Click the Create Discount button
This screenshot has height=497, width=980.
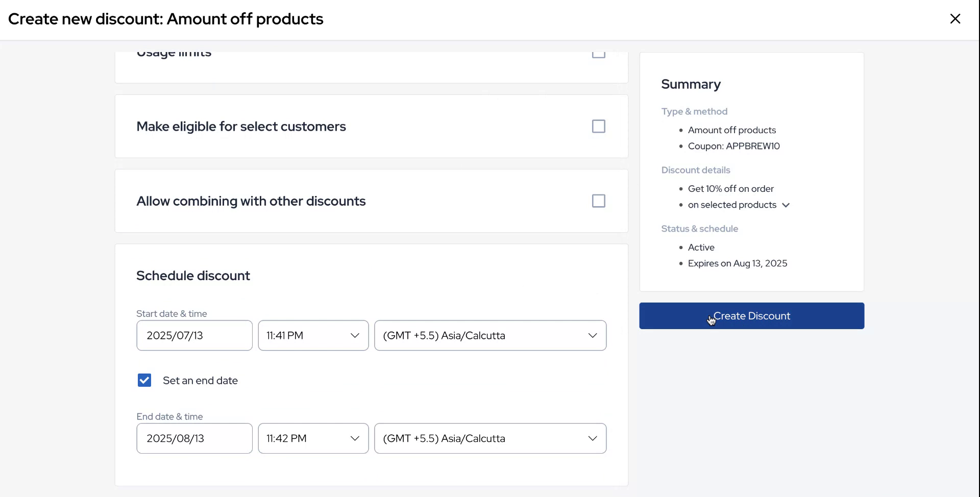tap(751, 315)
